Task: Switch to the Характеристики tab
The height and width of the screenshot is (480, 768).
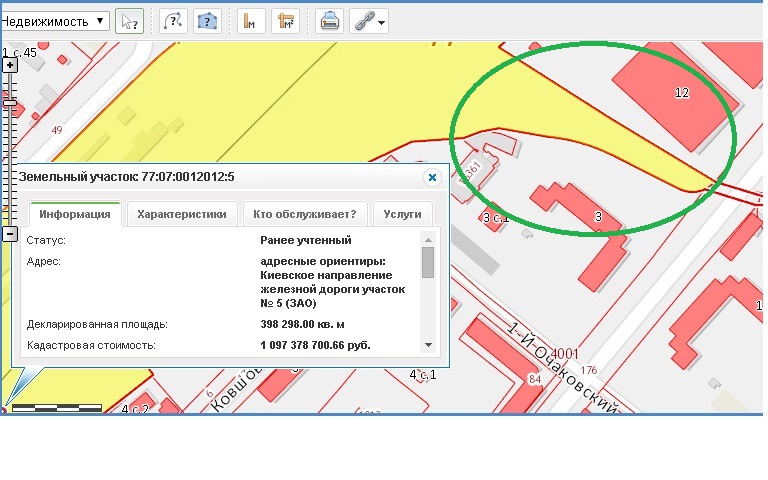Action: [x=183, y=214]
